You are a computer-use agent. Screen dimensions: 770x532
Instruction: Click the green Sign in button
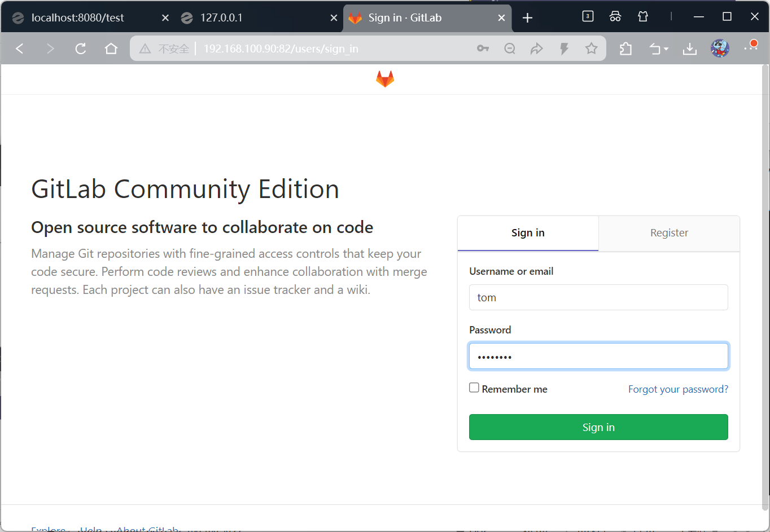point(598,427)
